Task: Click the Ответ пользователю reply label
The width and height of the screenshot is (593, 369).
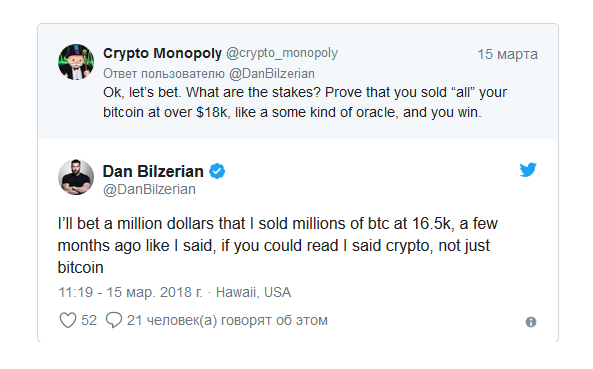Action: [164, 73]
